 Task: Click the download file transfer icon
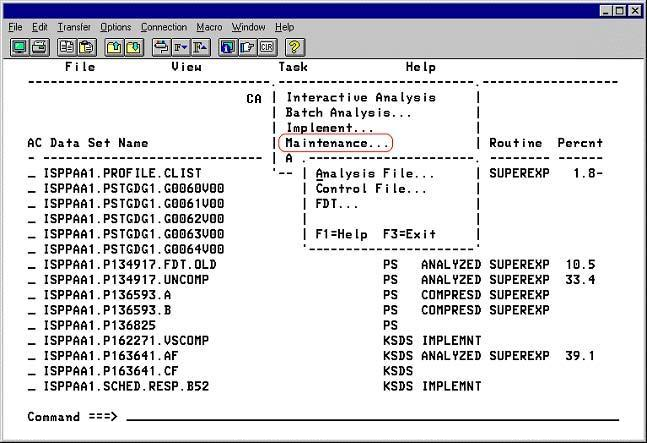coord(134,47)
